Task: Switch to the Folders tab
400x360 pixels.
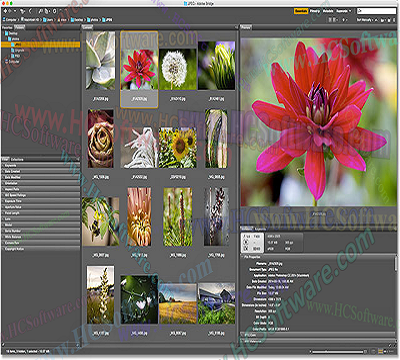Action: [x=19, y=28]
